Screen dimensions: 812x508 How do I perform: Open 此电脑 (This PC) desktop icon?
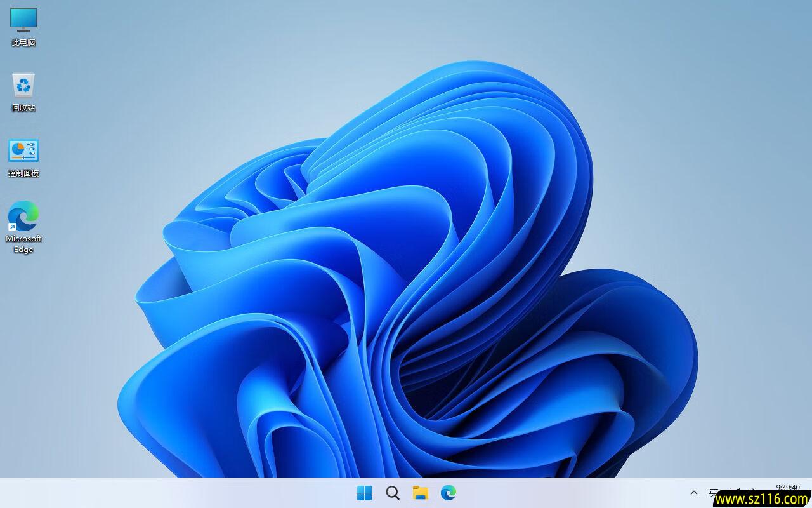23,25
